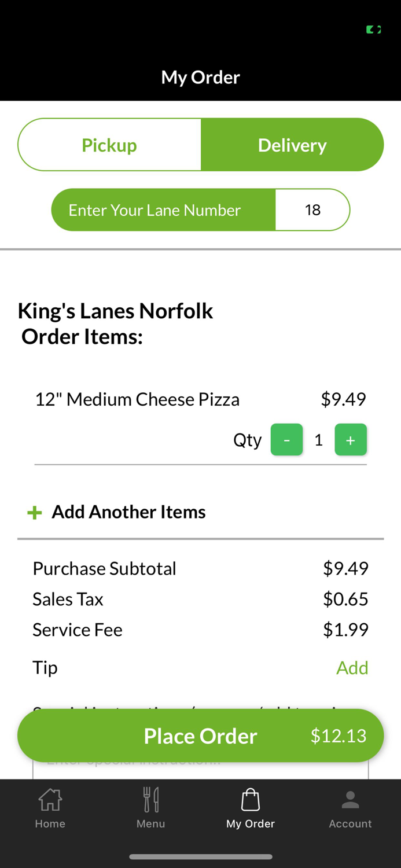This screenshot has width=401, height=868.
Task: Toggle the Pickup/Delivery selector to Pickup mode
Action: 109,145
